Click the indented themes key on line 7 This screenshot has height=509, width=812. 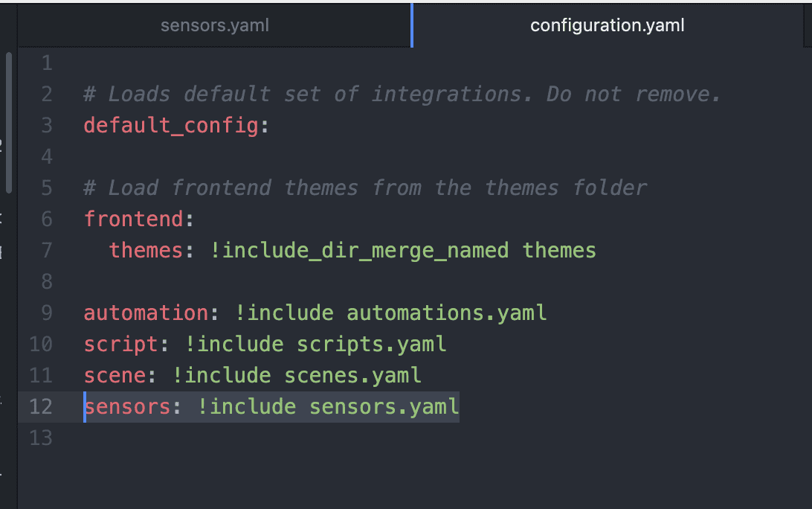click(x=146, y=250)
